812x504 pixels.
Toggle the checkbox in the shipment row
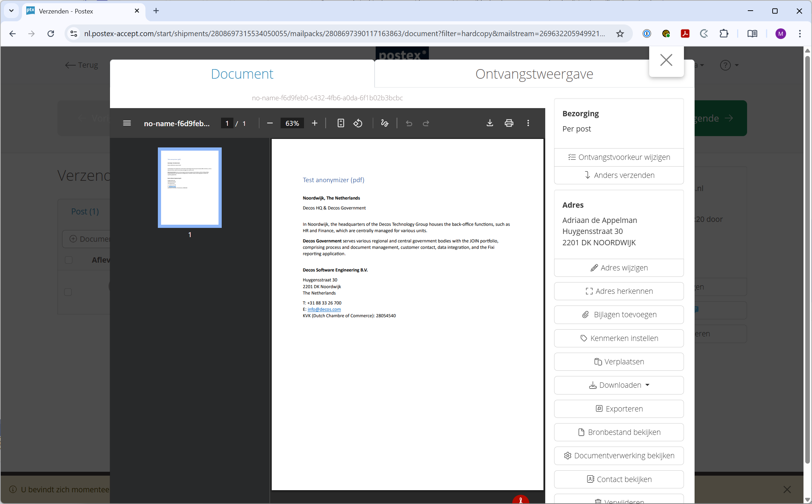point(68,292)
